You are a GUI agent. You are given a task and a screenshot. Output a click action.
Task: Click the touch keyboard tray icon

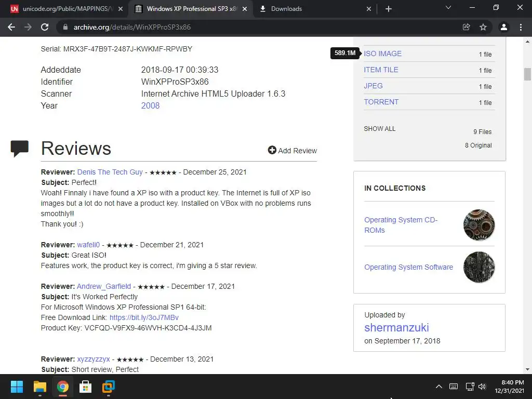454,387
